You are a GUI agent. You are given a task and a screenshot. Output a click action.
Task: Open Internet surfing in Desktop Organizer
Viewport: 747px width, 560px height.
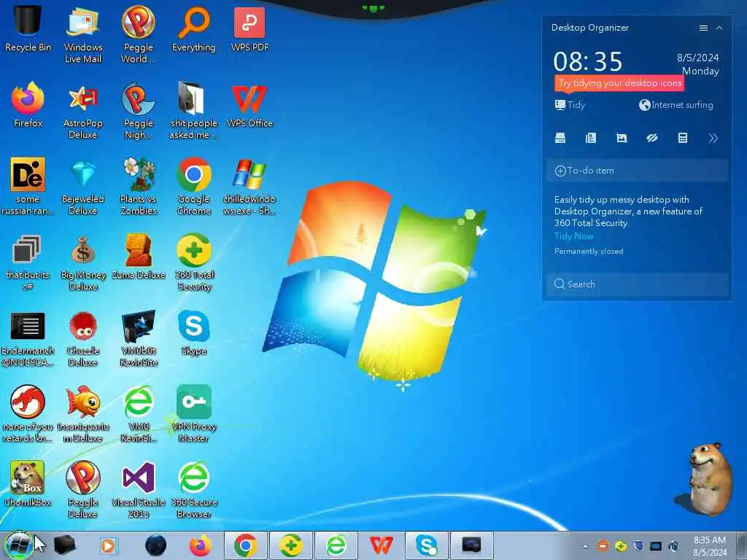click(x=676, y=105)
